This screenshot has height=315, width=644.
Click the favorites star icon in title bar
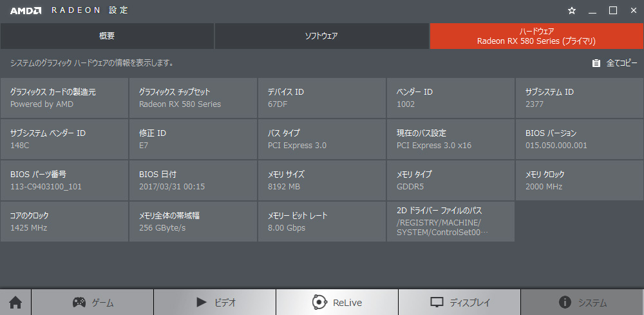click(x=571, y=11)
